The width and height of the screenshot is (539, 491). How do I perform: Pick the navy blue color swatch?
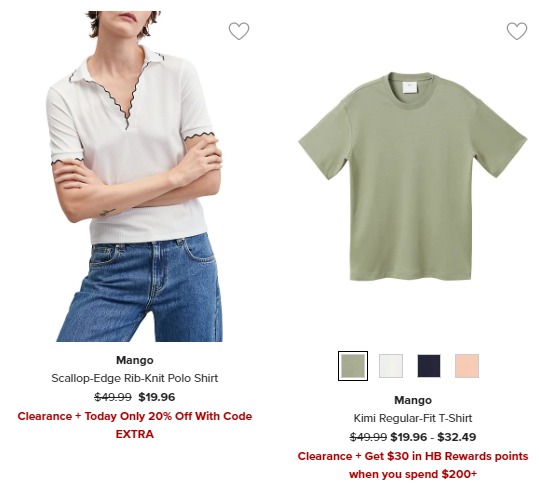coord(429,366)
